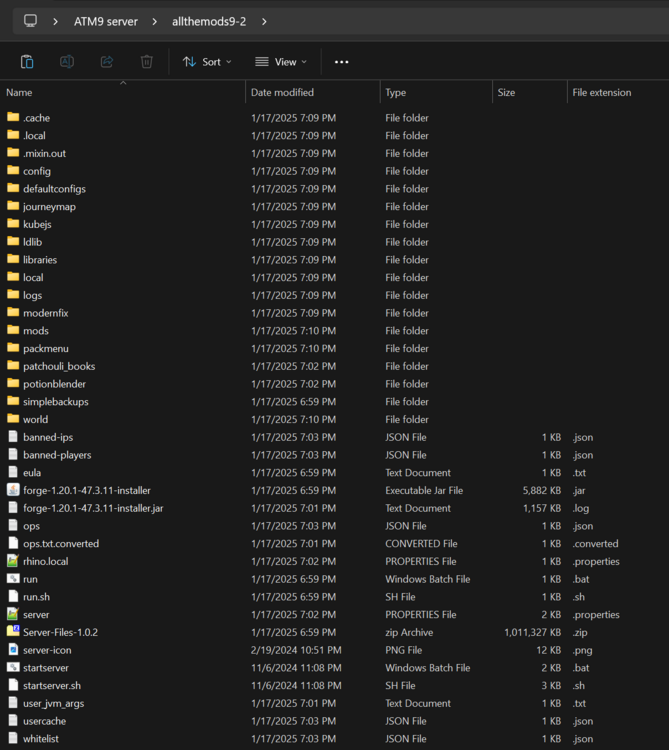Image resolution: width=669 pixels, height=750 pixels.
Task: Click the Rename toolbar icon
Action: 66,62
